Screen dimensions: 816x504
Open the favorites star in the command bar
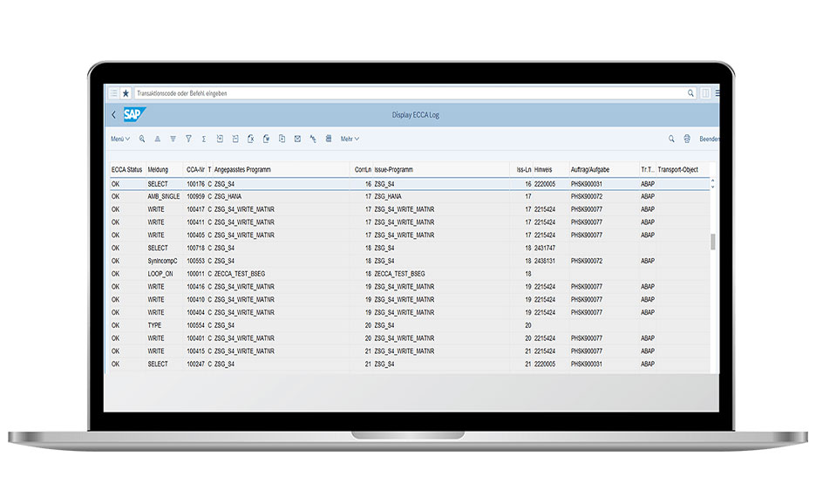coord(126,92)
